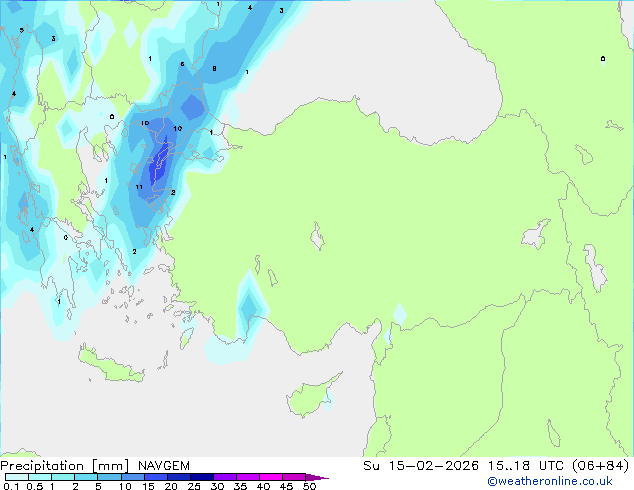Pick the 2–5 mm legend swatch
Viewport: 634px width, 490px height.
pyautogui.click(x=86, y=477)
